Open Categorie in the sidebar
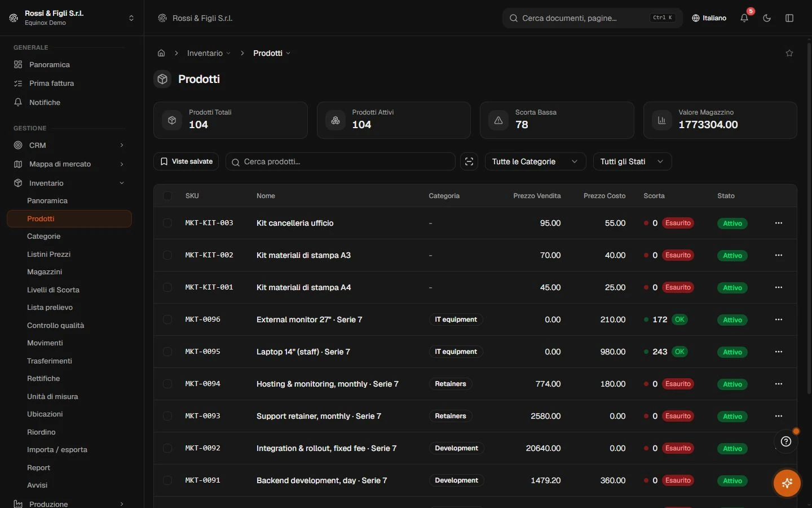 tap(44, 237)
